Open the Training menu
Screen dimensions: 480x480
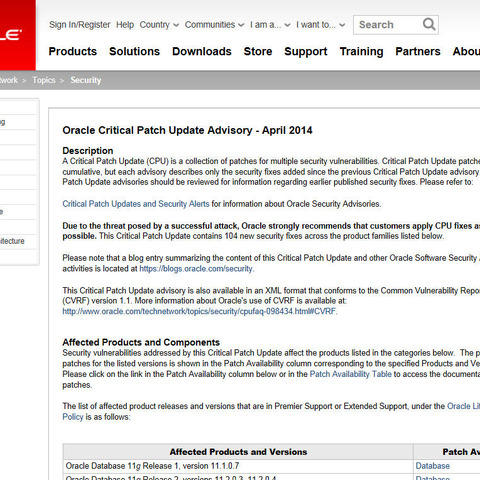click(x=361, y=52)
